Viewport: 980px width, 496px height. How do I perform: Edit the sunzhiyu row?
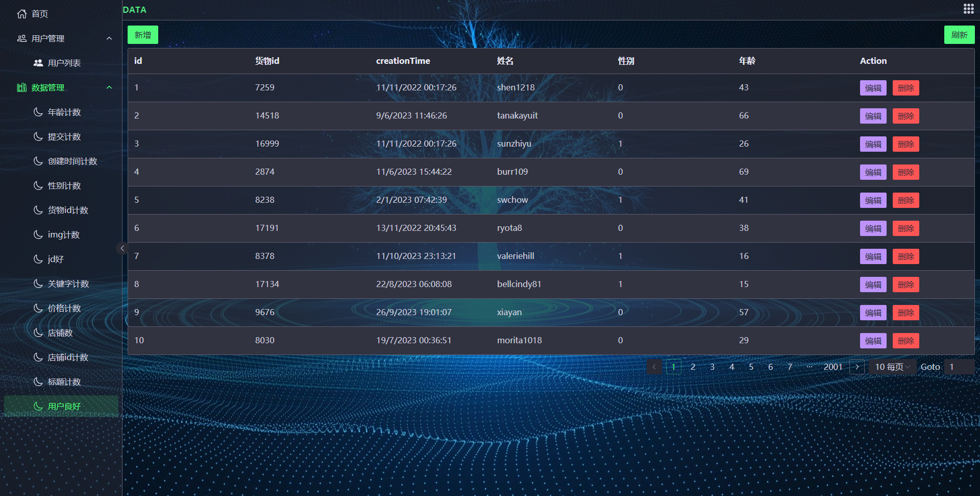tap(873, 144)
